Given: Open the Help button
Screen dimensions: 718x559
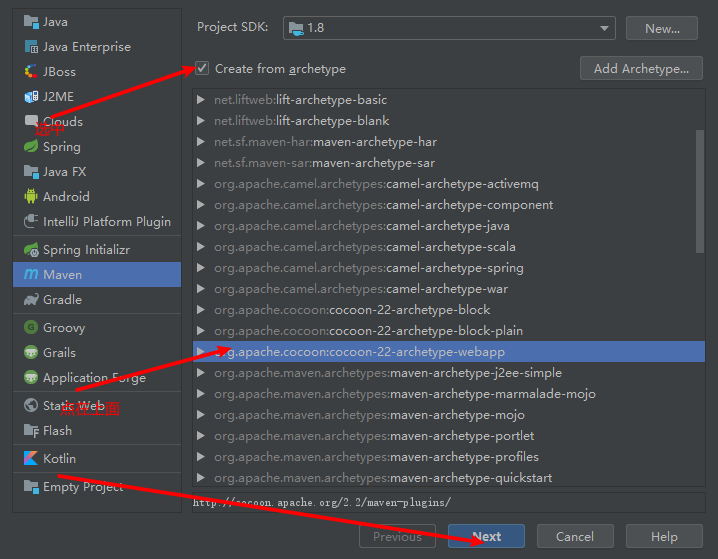Looking at the screenshot, I should 664,536.
